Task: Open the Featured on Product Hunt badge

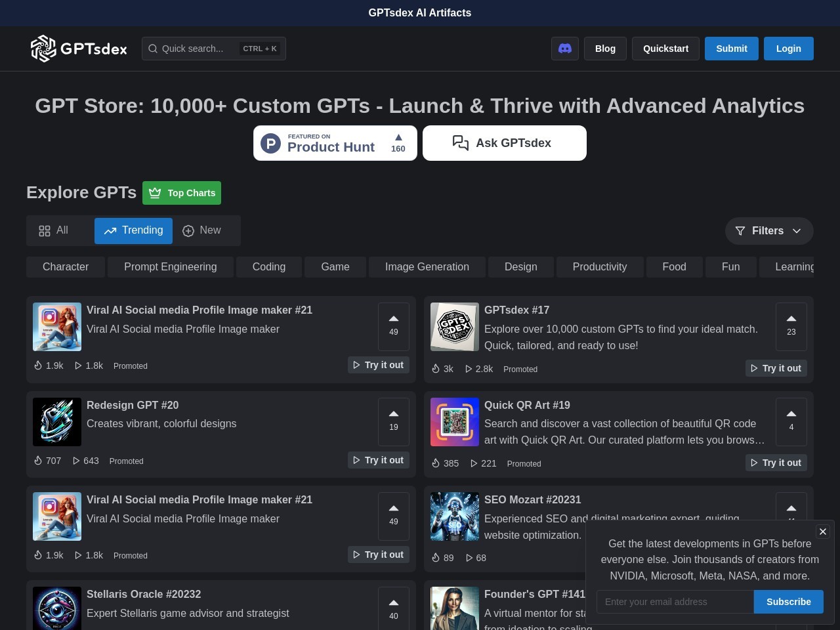Action: 335,143
